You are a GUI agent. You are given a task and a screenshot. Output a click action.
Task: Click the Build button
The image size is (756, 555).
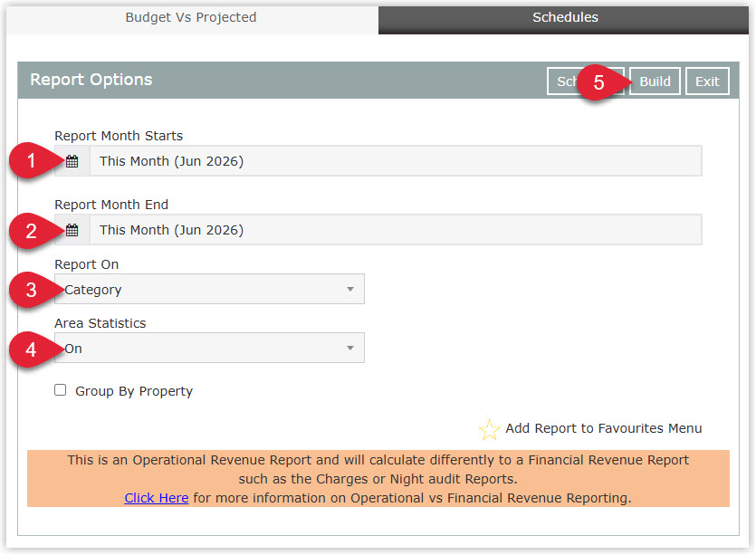tap(655, 81)
